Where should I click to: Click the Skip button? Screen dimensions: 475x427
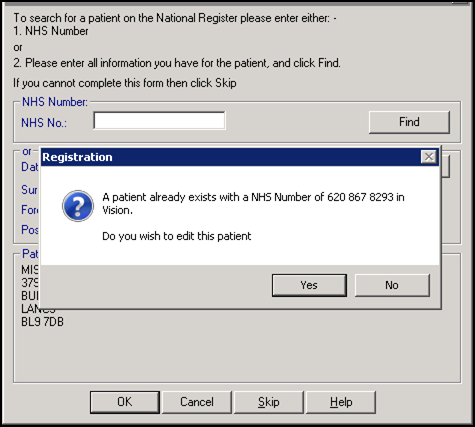click(x=269, y=402)
